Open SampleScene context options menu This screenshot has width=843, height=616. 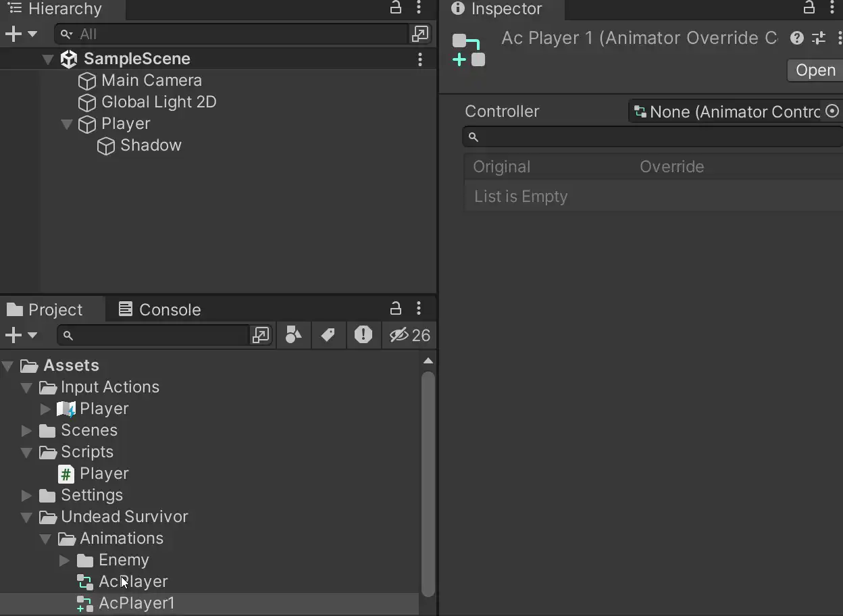coord(420,59)
